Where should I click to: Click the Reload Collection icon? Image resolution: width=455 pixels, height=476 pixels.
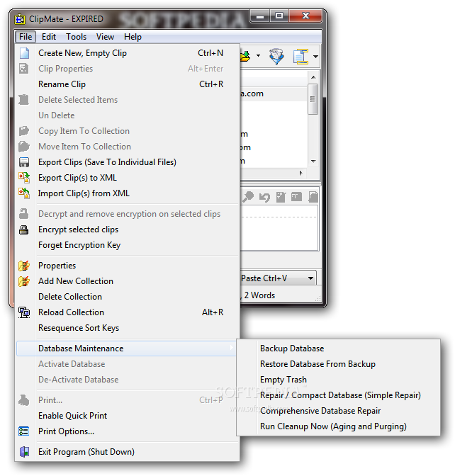click(x=24, y=312)
